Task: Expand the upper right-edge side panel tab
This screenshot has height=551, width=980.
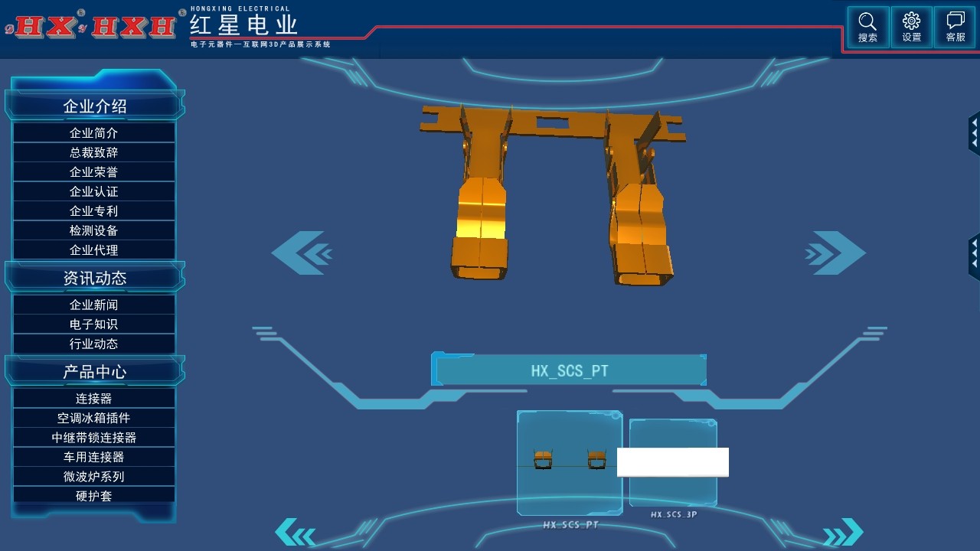Action: (x=974, y=134)
